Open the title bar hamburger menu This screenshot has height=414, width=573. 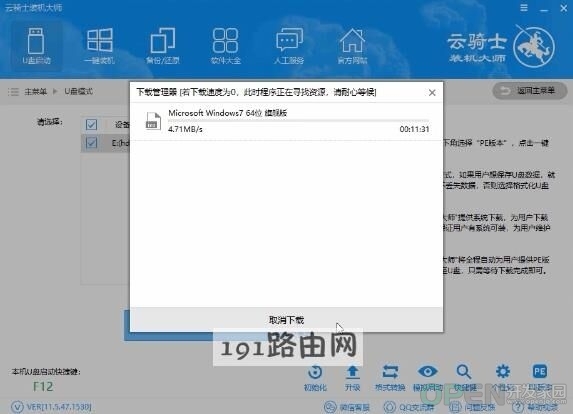coord(524,8)
